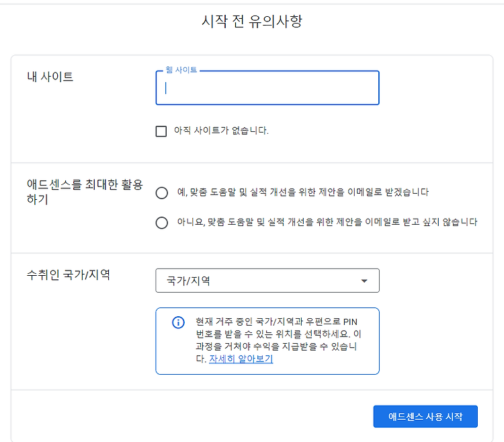Click the dropdown arrow in the 국가/지역 field
This screenshot has width=504, height=442.
(364, 281)
